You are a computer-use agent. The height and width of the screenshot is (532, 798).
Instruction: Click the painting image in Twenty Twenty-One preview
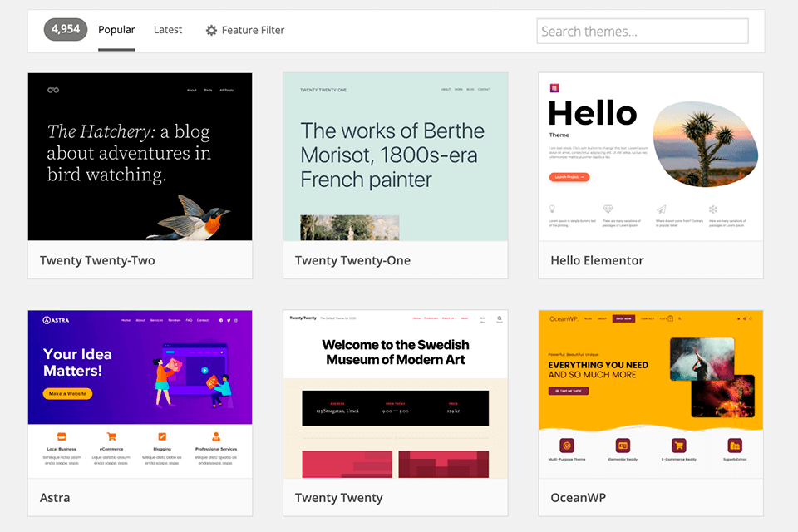pyautogui.click(x=350, y=228)
